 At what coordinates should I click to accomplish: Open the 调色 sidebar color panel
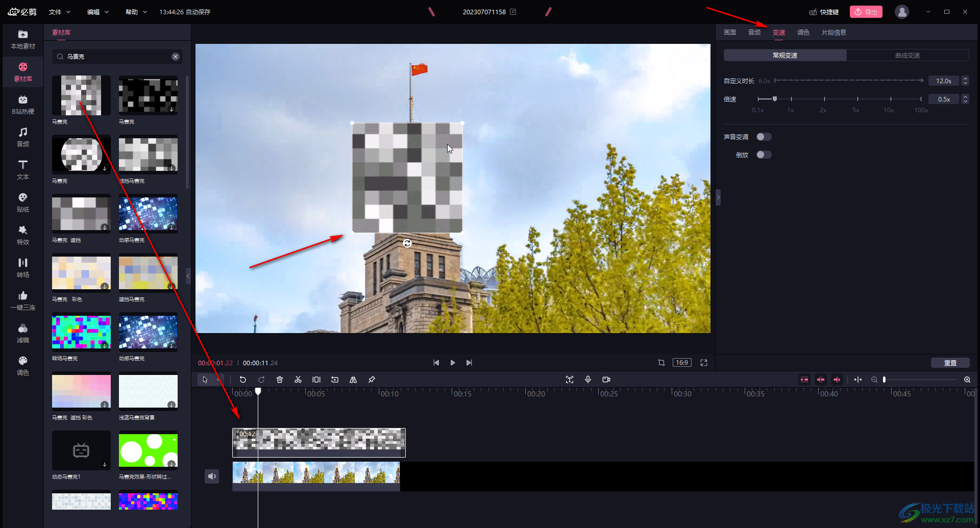[23, 366]
